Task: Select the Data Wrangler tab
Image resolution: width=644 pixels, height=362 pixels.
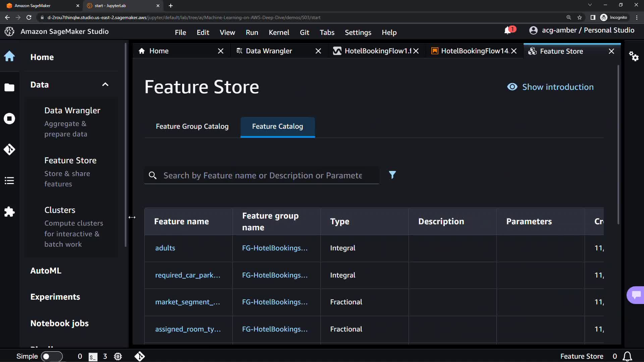Action: click(269, 51)
